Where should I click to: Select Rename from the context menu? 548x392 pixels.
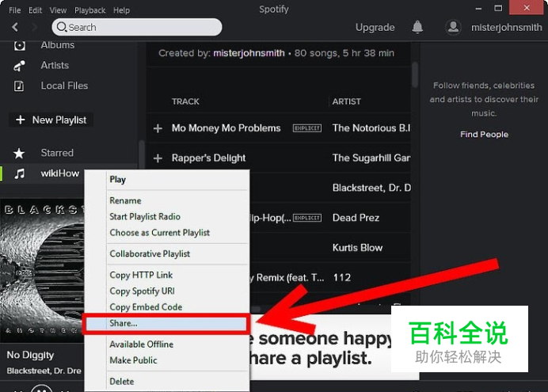tap(167, 200)
